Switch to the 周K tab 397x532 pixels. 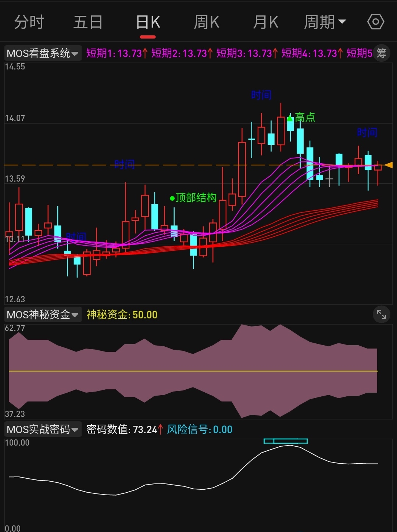pyautogui.click(x=207, y=22)
